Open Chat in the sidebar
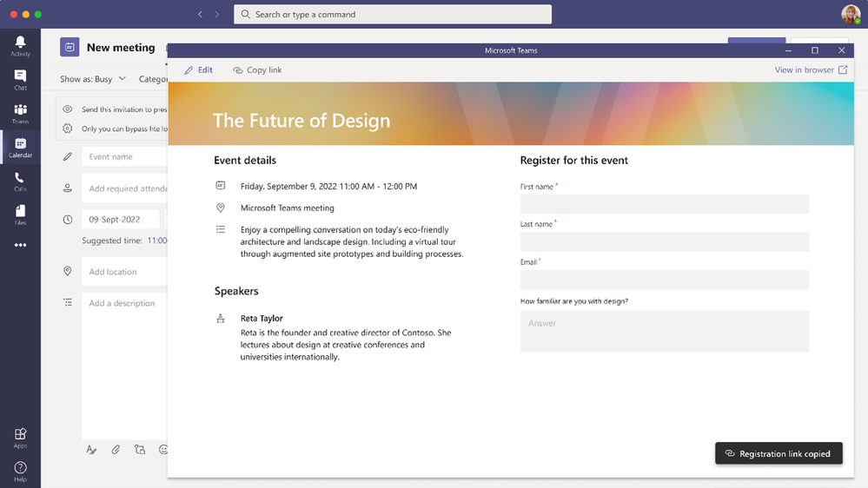The image size is (868, 488). [20, 80]
